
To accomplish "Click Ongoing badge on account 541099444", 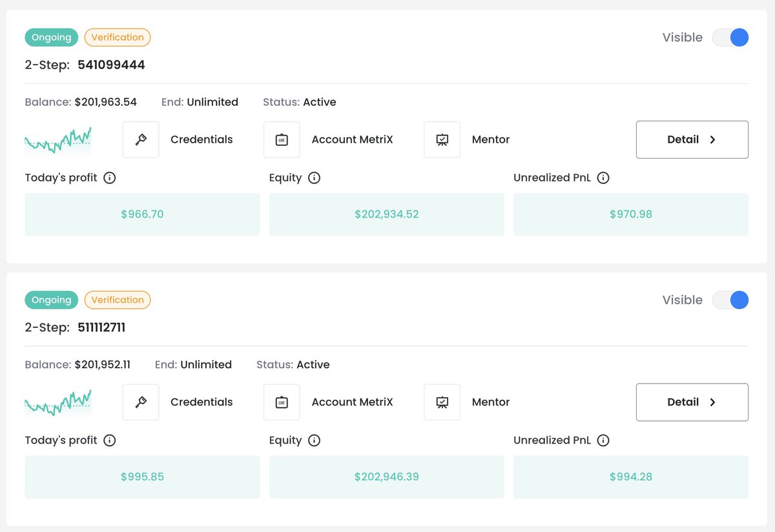I will 52,37.
